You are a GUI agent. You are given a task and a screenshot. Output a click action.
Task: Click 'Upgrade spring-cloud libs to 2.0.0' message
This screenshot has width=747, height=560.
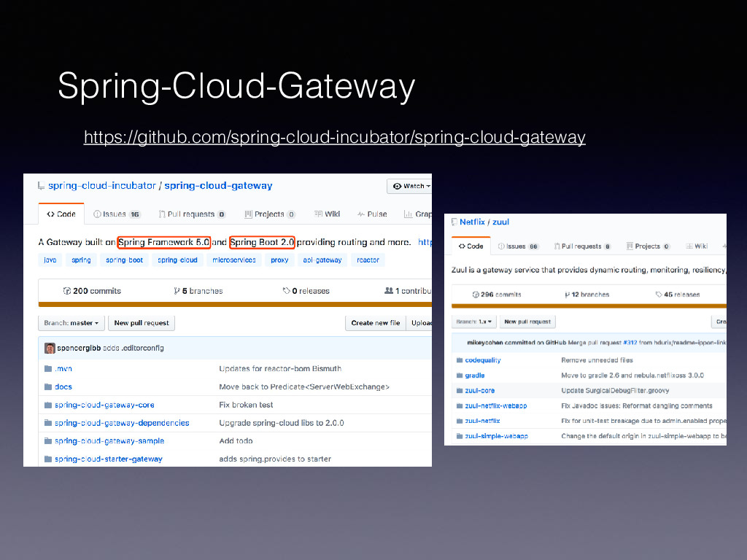[x=282, y=423]
